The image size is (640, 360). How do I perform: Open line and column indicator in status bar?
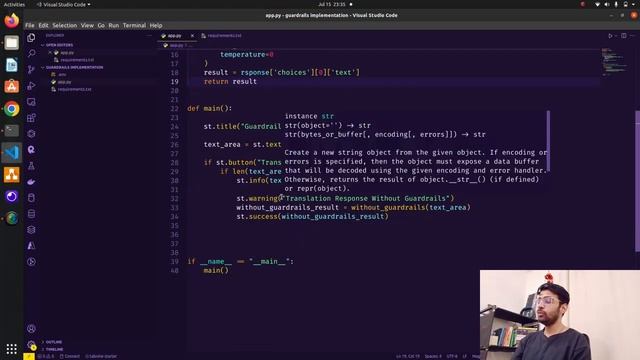point(407,356)
